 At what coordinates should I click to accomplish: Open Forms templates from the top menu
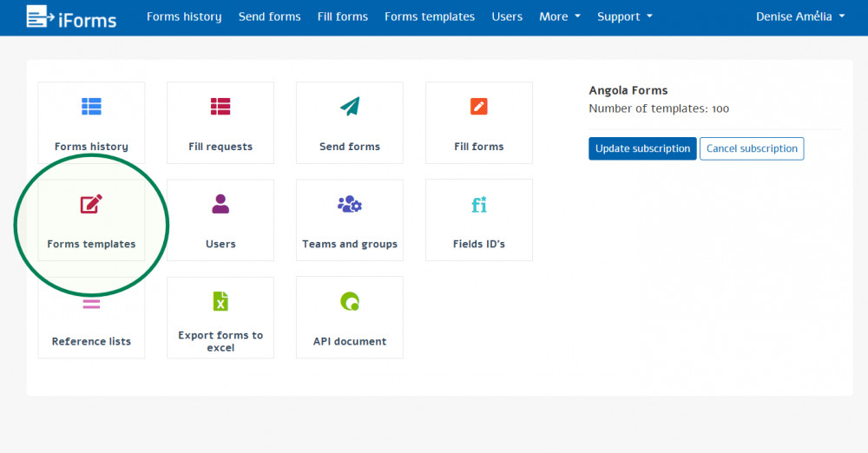tap(430, 16)
